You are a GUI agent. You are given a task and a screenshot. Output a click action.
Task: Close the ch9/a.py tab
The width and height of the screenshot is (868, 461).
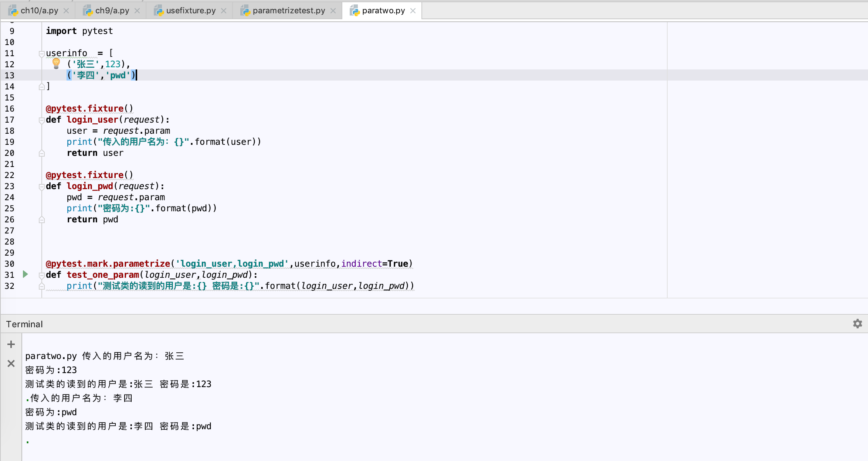pyautogui.click(x=137, y=11)
